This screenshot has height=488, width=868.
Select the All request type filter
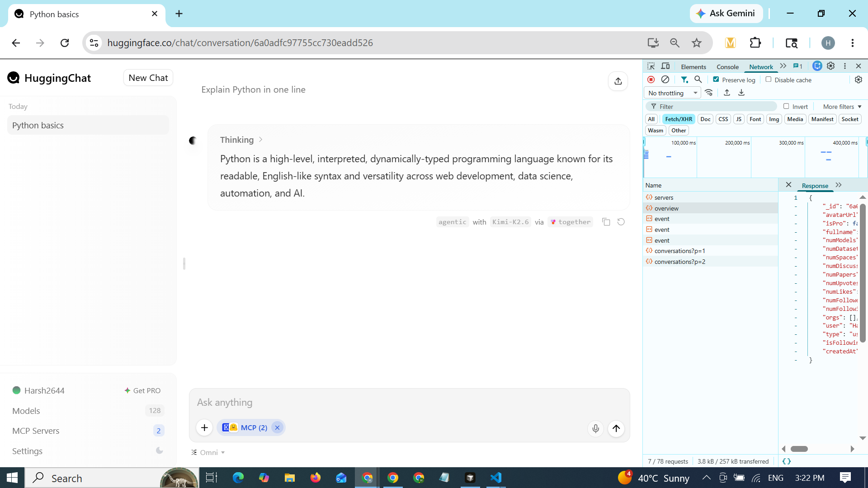(651, 119)
